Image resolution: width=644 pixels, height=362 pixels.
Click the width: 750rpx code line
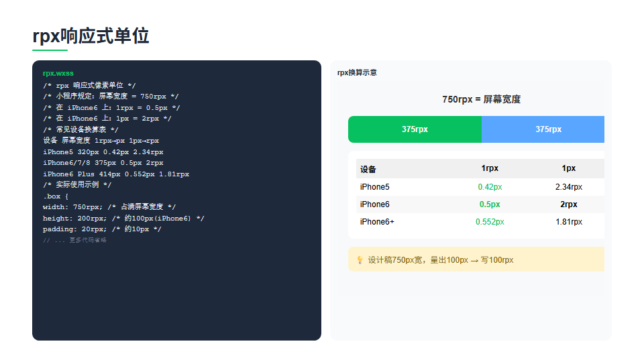pos(109,207)
